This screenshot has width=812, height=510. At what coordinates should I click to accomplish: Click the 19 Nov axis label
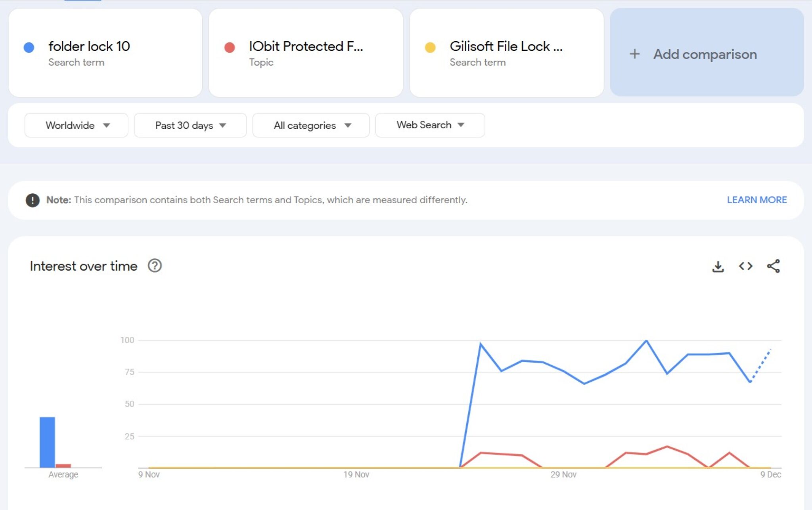(x=356, y=475)
